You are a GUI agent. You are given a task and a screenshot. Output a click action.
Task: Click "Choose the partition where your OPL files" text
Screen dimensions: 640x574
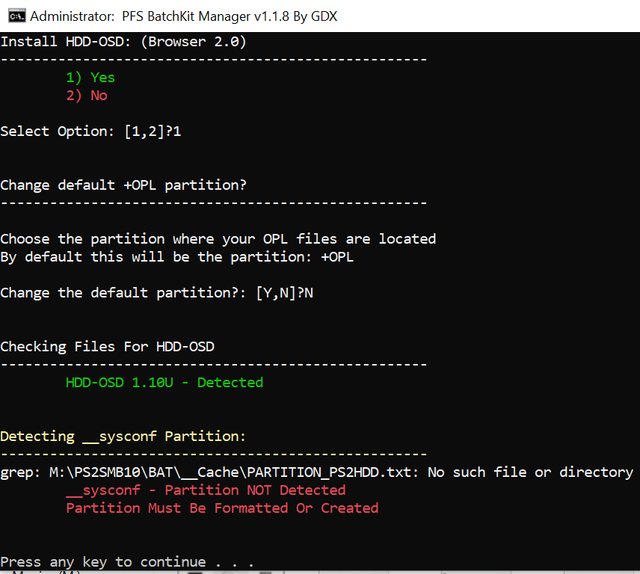pyautogui.click(x=218, y=239)
